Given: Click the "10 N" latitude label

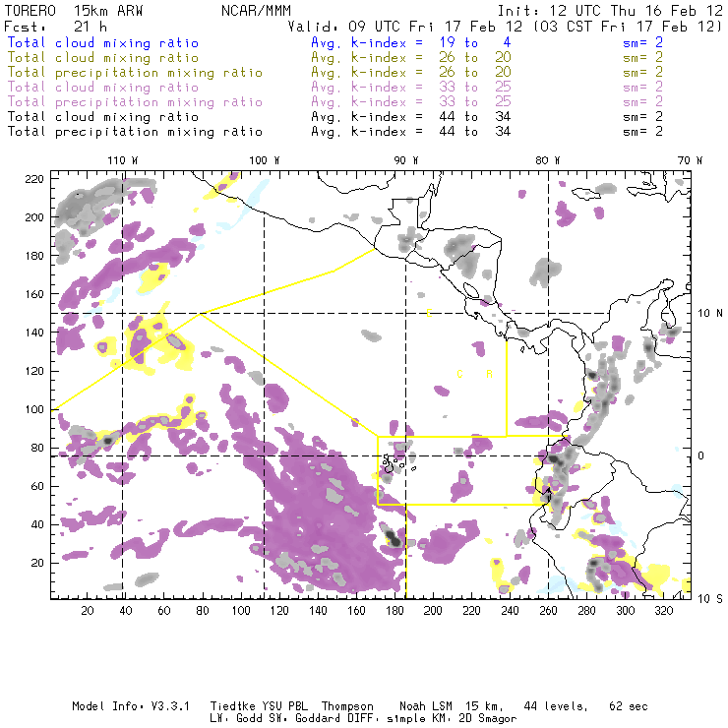Looking at the screenshot, I should click(710, 313).
